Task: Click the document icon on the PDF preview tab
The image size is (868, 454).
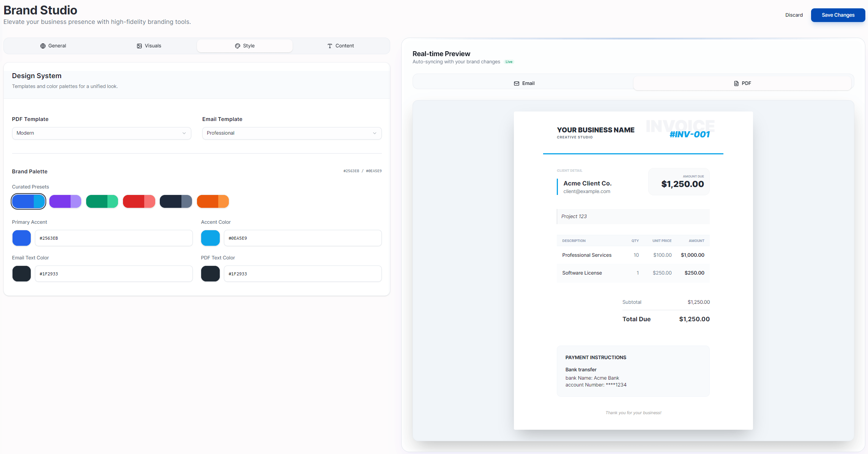Action: 735,83
